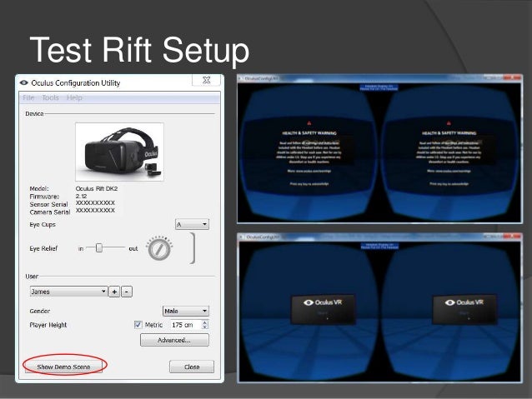Screen dimensions: 532x399
Task: Increase player height with up stepper arrow
Action: tap(204, 322)
